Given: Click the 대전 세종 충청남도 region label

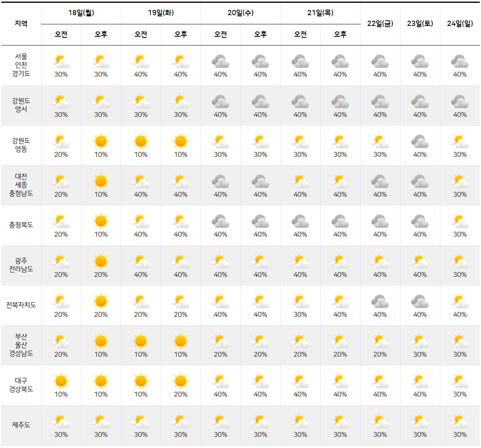Looking at the screenshot, I should click(x=21, y=185).
